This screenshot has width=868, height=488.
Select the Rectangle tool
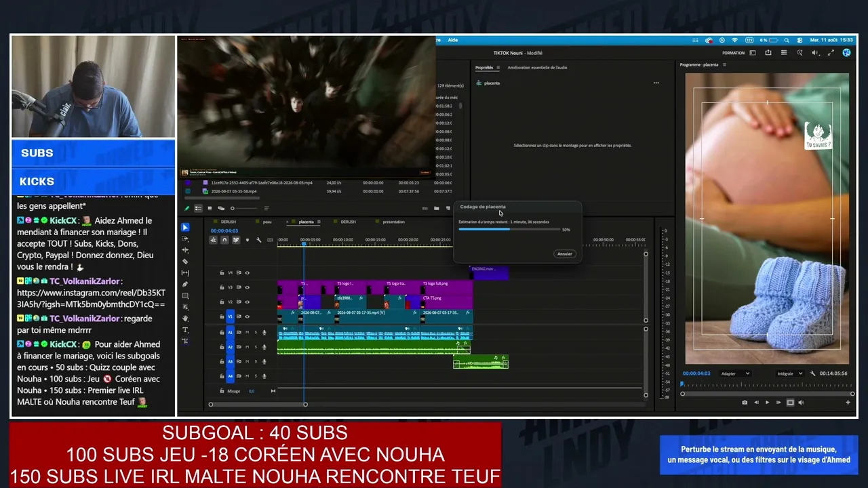pyautogui.click(x=186, y=296)
